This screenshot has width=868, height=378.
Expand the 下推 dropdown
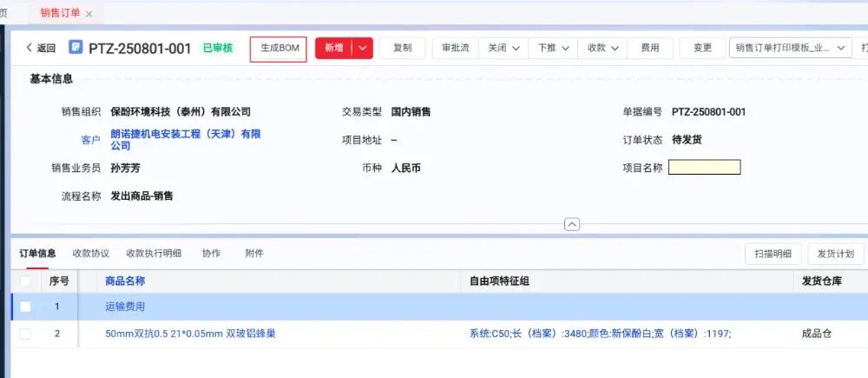[553, 48]
